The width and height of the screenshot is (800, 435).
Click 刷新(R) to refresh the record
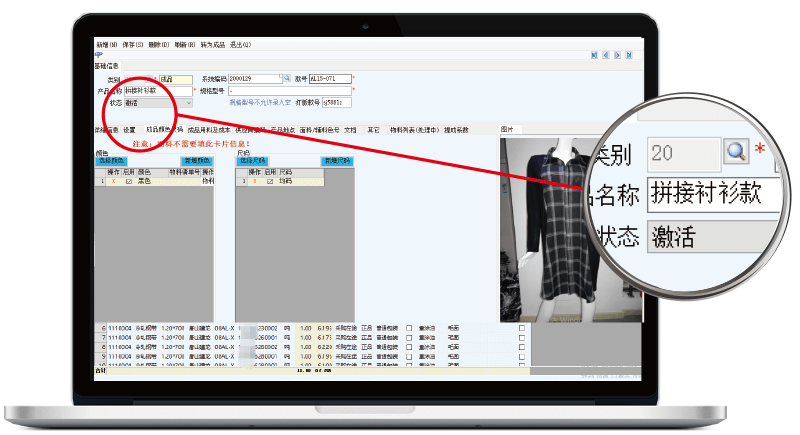185,45
